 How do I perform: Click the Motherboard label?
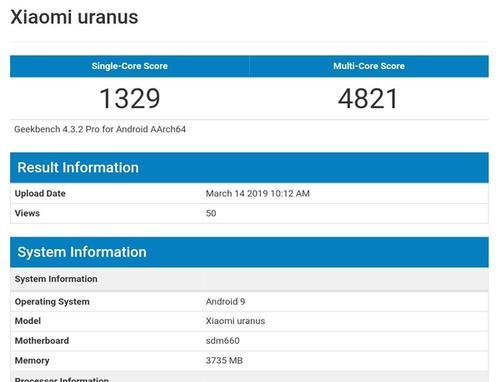point(42,341)
